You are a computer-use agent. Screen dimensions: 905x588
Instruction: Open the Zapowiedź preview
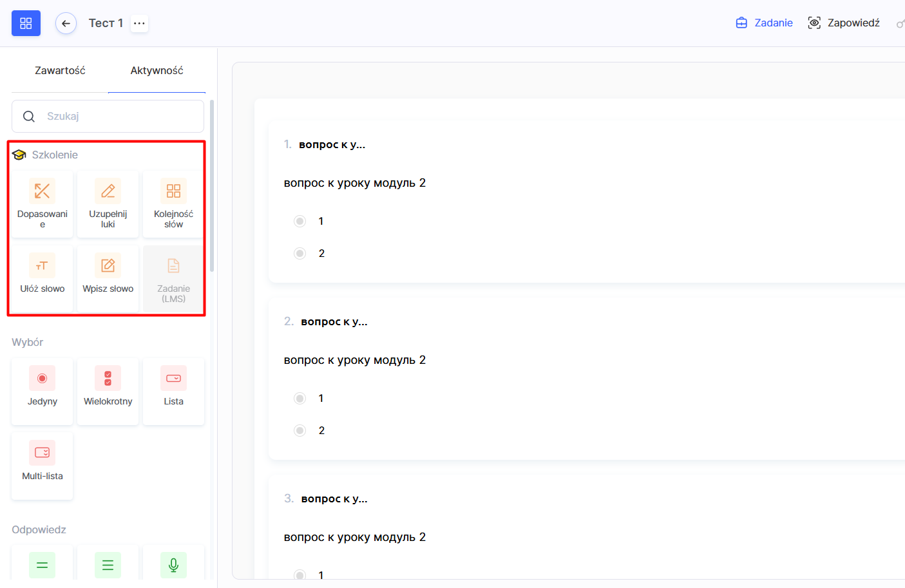pyautogui.click(x=844, y=23)
